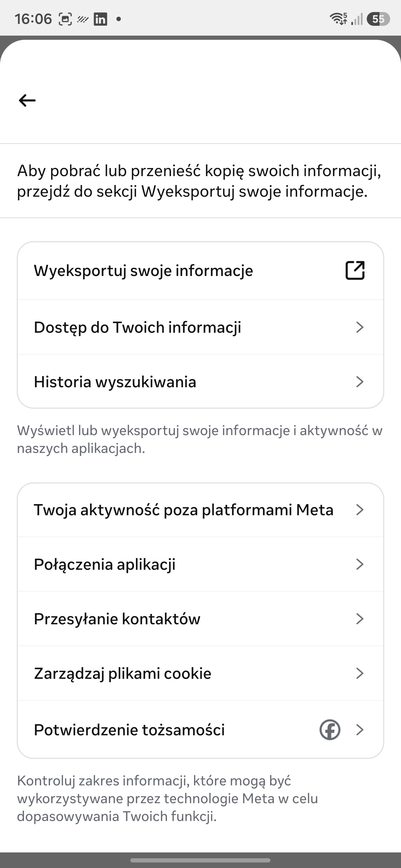Tap chevron next to Potwierdzenie tożsamości
The width and height of the screenshot is (401, 868).
pos(360,729)
